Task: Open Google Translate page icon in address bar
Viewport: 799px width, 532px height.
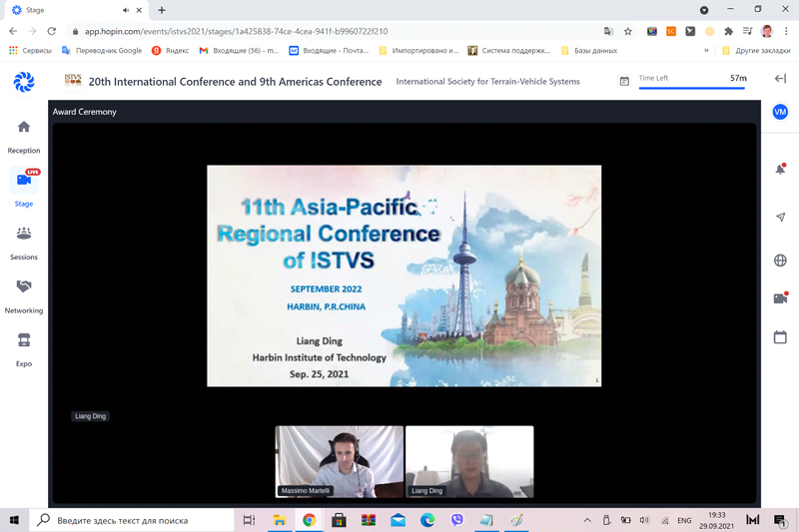Action: [x=608, y=31]
